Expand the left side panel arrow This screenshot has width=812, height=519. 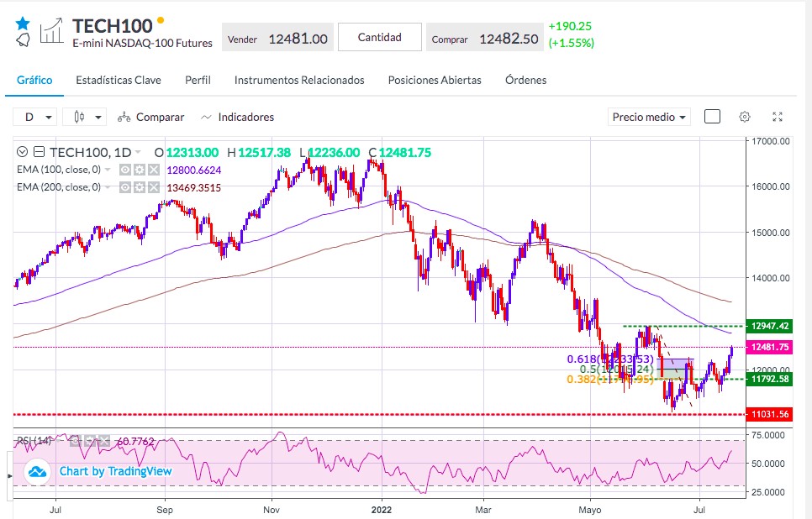point(9,475)
